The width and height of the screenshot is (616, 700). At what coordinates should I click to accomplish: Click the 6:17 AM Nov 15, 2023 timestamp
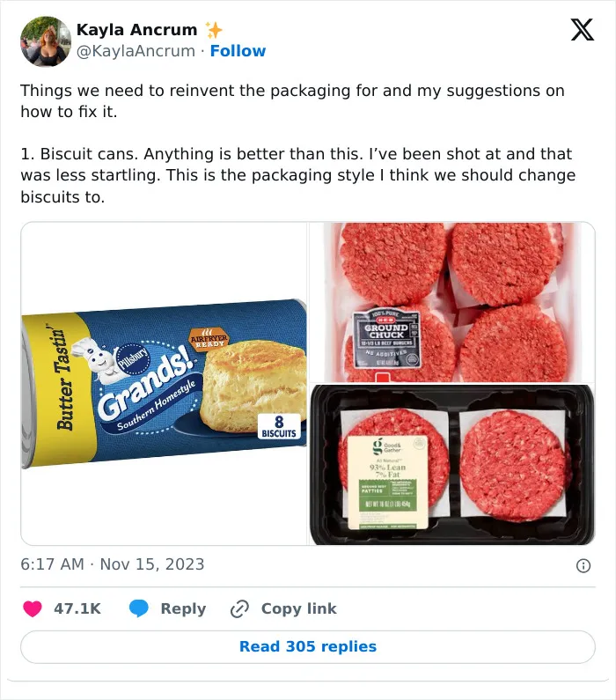point(113,564)
